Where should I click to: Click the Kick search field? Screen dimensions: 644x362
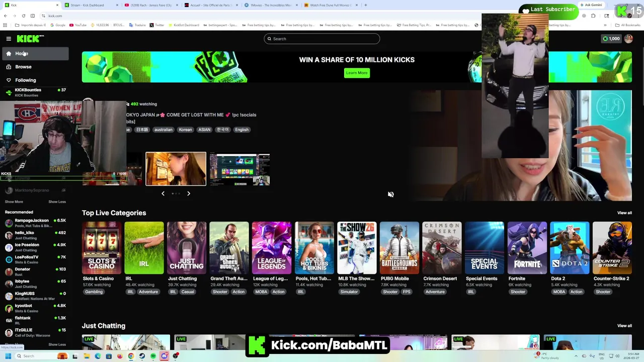click(x=321, y=39)
